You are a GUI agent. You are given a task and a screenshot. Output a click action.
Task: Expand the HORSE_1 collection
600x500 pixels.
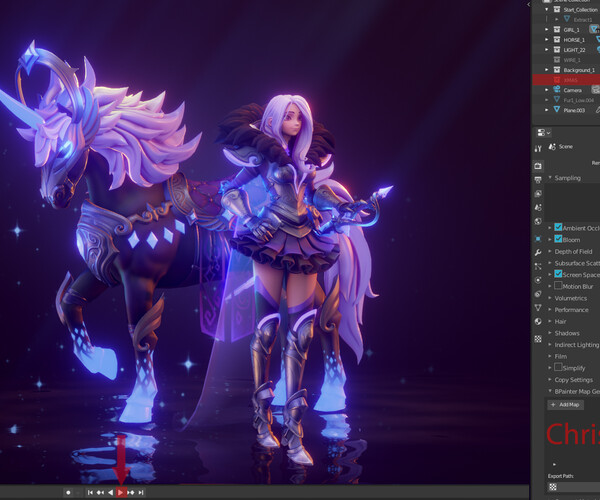tap(547, 39)
